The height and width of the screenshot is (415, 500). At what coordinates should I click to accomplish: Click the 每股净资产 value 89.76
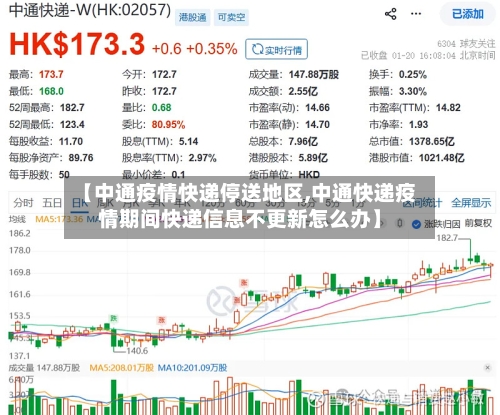(81, 157)
